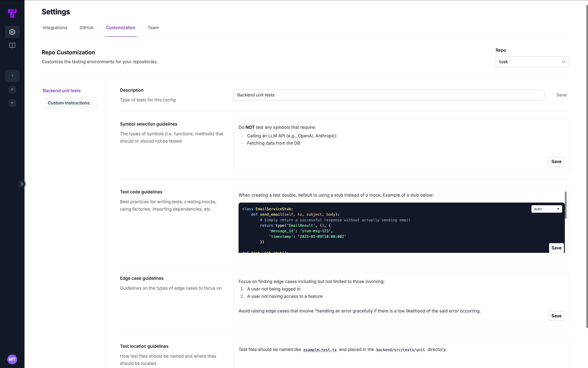Viewport: 588px width, 368px height.
Task: Switch to the Integrations tab
Action: tap(55, 27)
